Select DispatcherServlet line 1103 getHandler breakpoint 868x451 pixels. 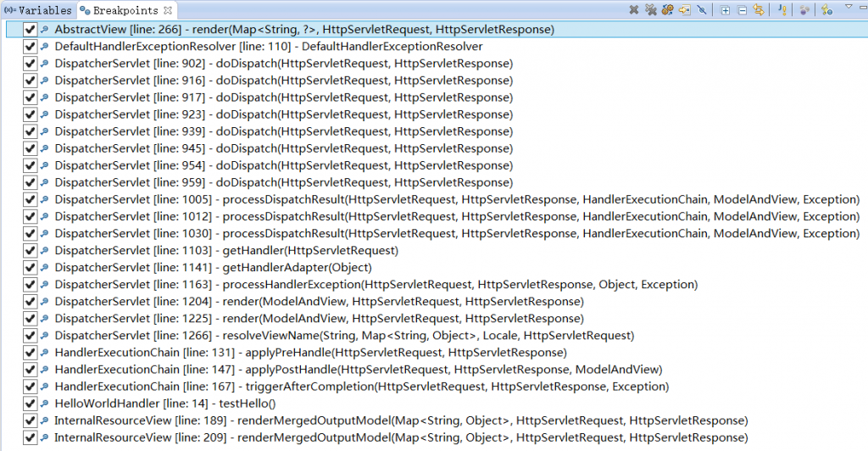226,251
